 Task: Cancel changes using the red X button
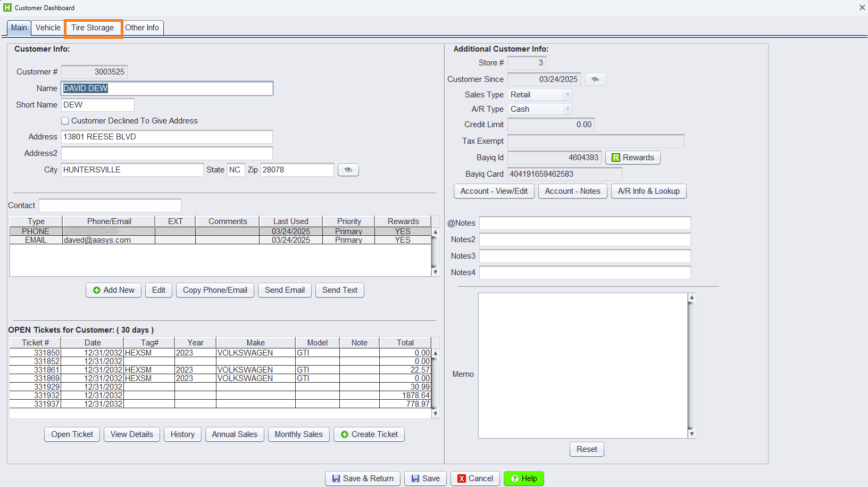point(475,478)
